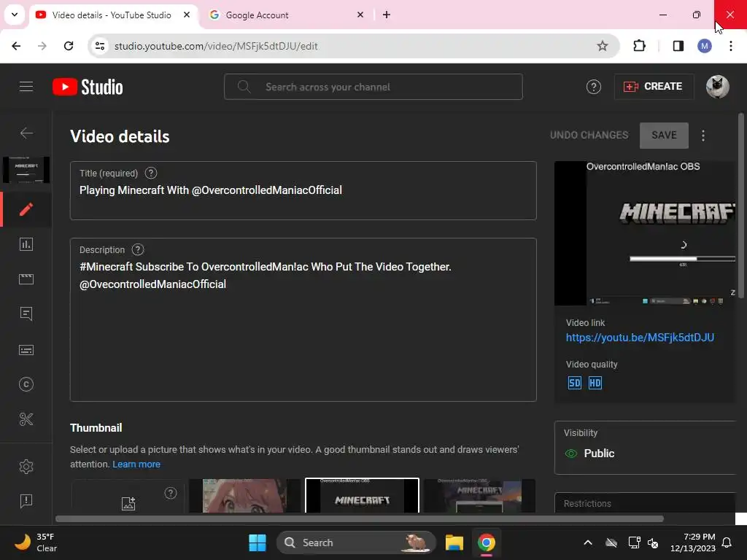Open Studio Settings gear icon
Viewport: 747px width, 560px height.
point(26,466)
